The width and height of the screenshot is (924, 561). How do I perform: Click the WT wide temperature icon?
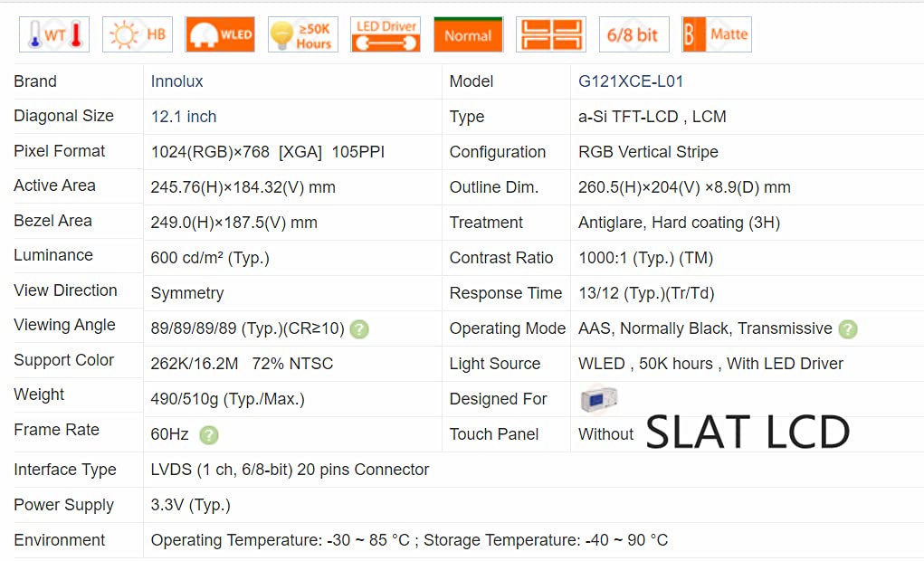[54, 34]
